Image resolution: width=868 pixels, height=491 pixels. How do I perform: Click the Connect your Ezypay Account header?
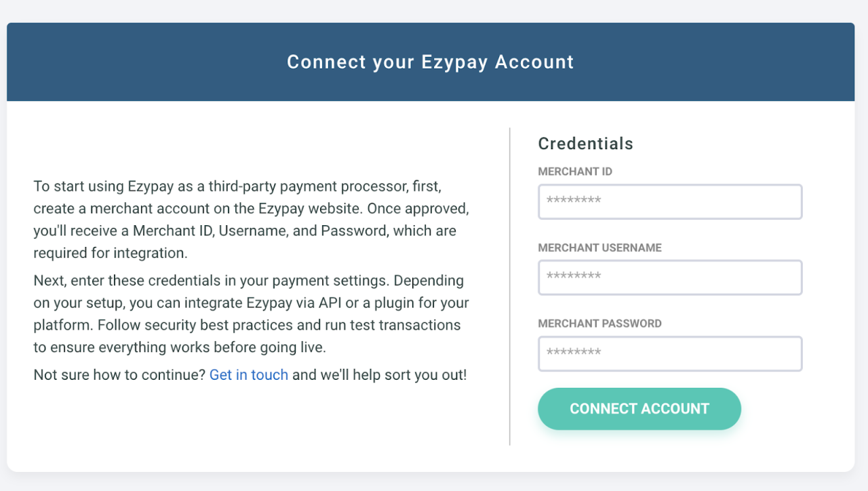point(430,62)
